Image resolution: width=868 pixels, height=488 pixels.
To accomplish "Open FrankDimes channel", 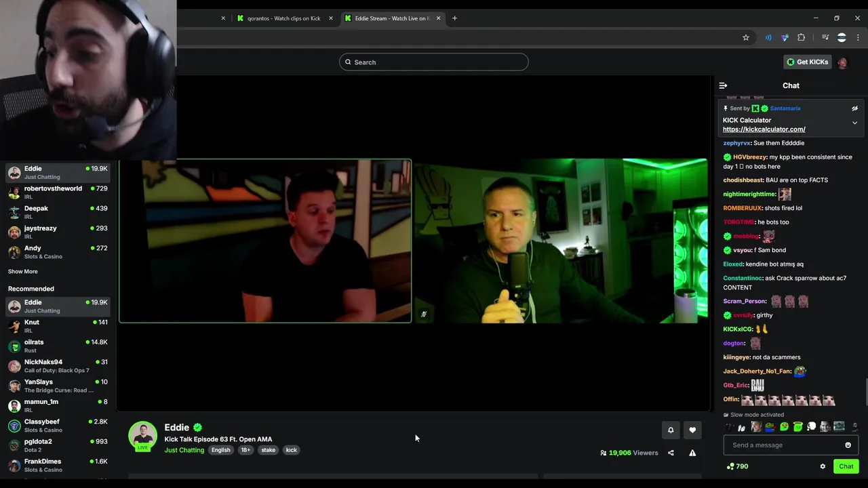I will [x=58, y=465].
